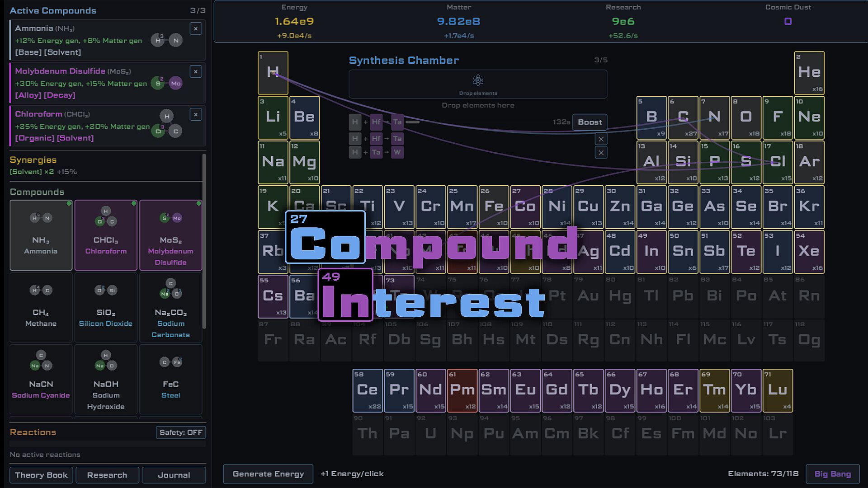This screenshot has height=488, width=868.
Task: Click the compounds panel scrollbar
Action: coord(204,241)
